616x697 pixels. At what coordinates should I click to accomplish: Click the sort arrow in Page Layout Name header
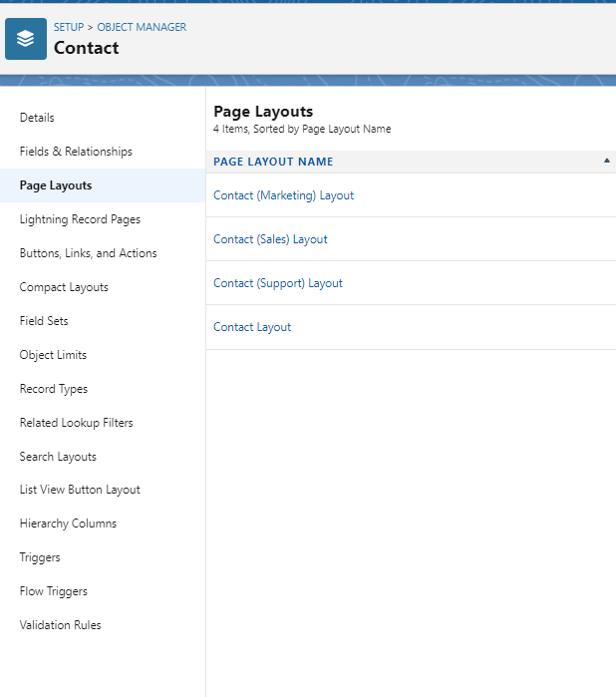click(607, 161)
